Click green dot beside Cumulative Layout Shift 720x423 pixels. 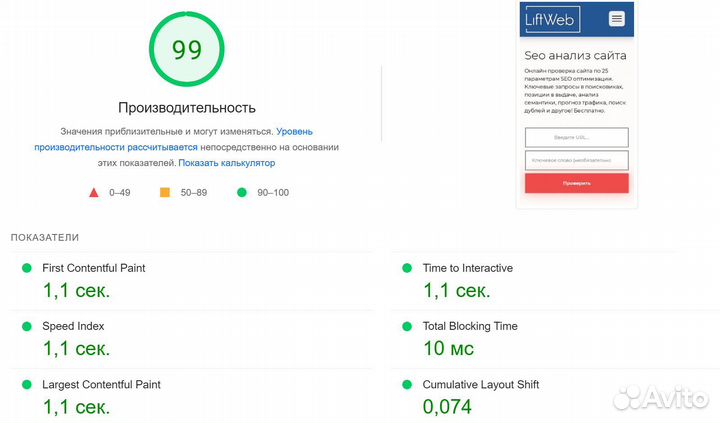tap(406, 385)
